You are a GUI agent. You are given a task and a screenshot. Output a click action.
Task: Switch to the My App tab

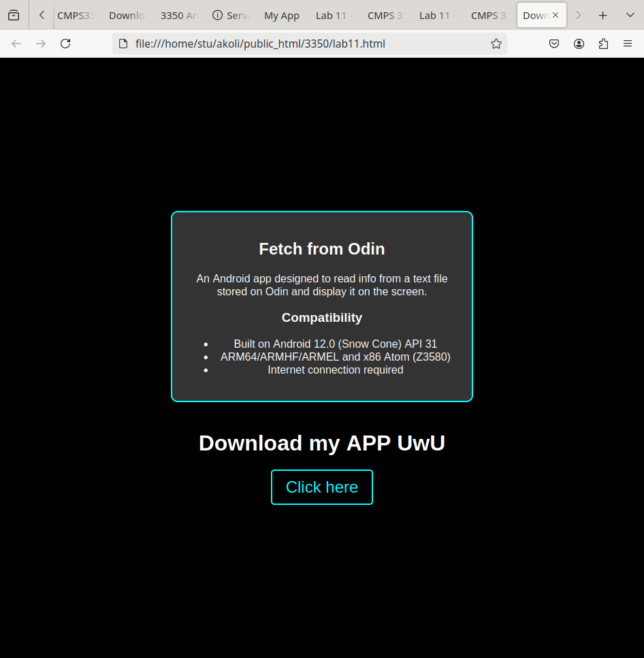pyautogui.click(x=282, y=16)
